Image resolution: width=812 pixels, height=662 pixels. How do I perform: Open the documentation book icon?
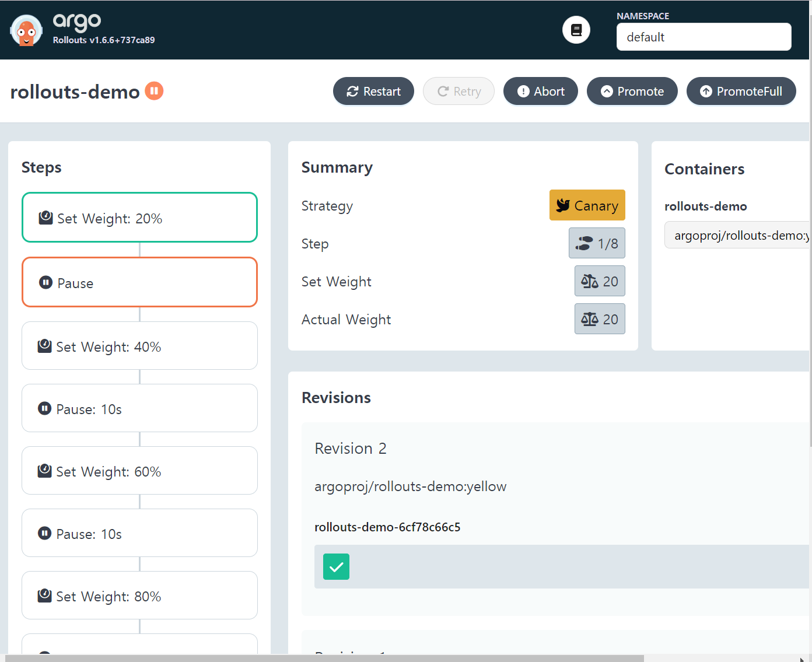click(x=576, y=30)
